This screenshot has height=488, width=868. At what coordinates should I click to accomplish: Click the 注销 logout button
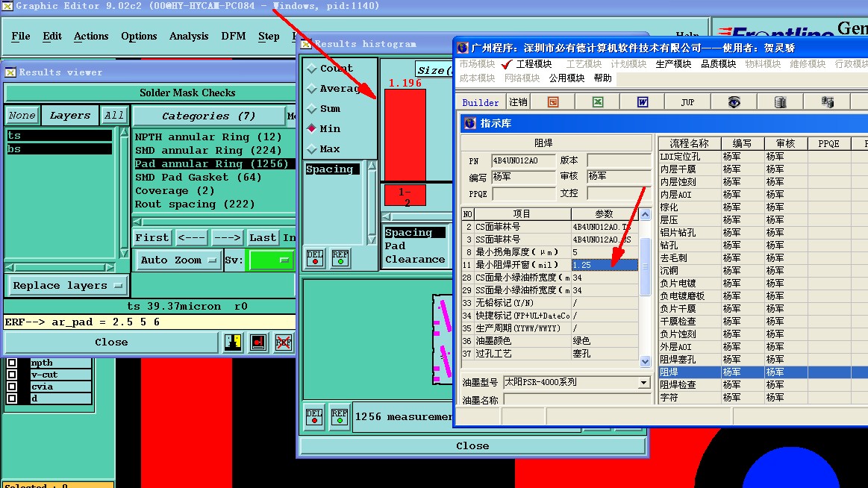518,102
